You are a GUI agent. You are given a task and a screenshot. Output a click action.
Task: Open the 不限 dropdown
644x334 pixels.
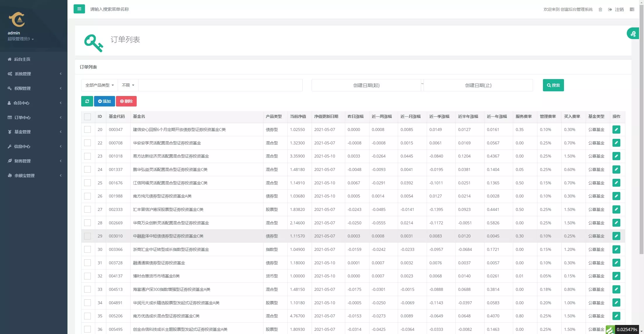click(128, 85)
